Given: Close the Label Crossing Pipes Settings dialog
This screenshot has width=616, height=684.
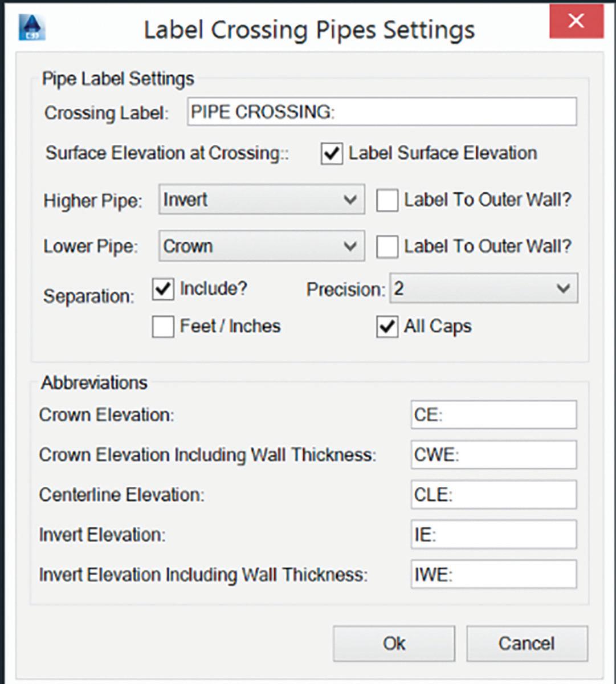Looking at the screenshot, I should coord(576,22).
